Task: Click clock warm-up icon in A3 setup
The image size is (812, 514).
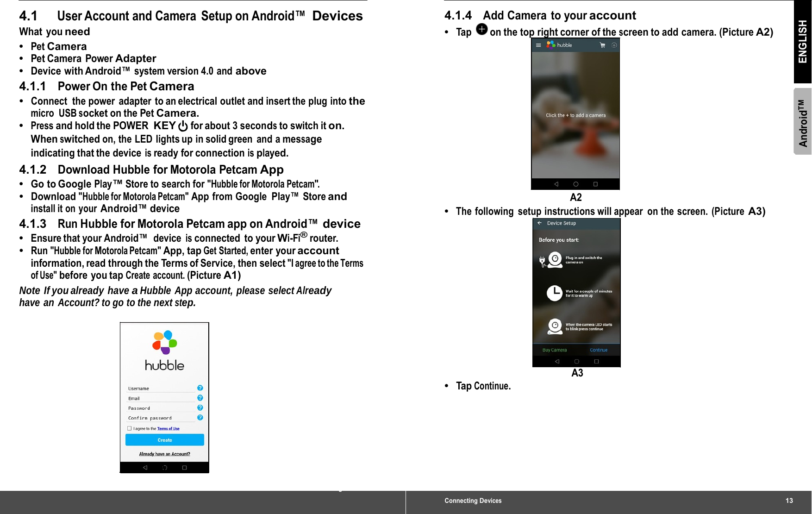Action: click(x=554, y=293)
